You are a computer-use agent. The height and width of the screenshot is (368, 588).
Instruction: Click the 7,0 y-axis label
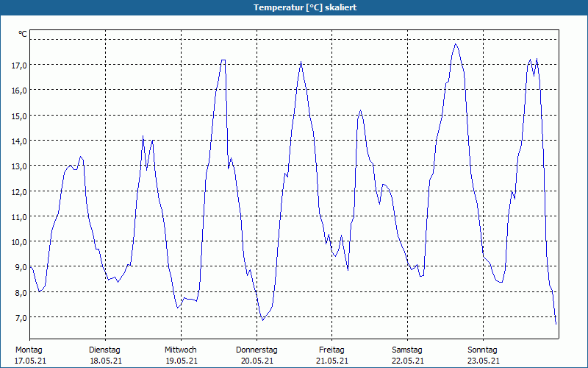pyautogui.click(x=20, y=318)
